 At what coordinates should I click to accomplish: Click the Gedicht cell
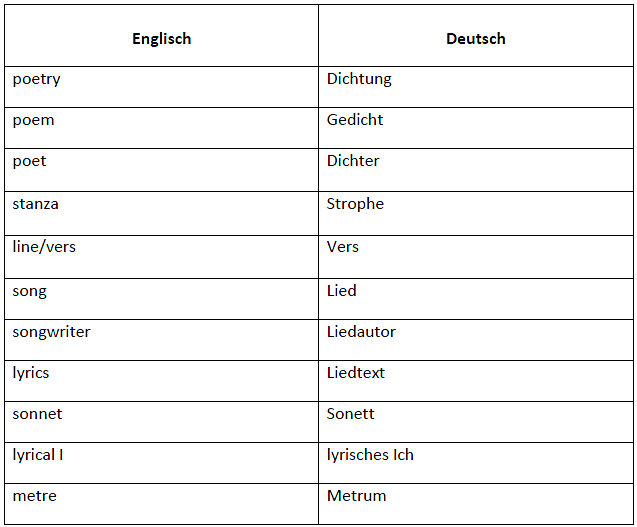pos(476,128)
